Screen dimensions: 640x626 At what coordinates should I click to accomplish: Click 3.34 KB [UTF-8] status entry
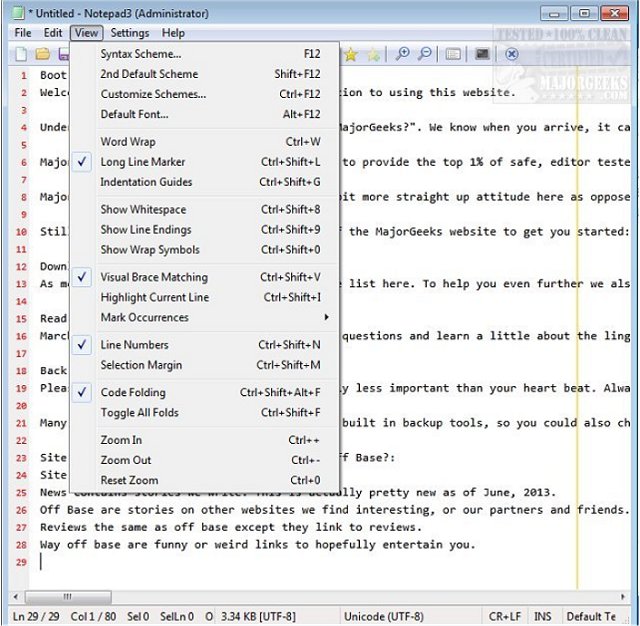coord(258,616)
